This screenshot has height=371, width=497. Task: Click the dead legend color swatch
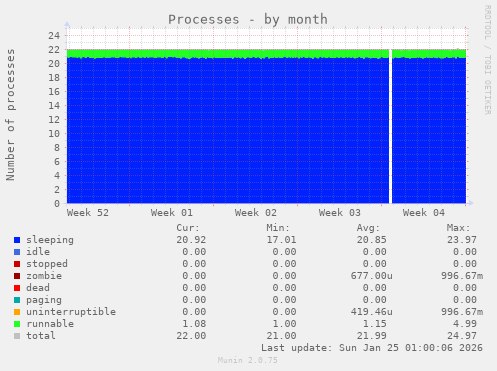point(17,288)
